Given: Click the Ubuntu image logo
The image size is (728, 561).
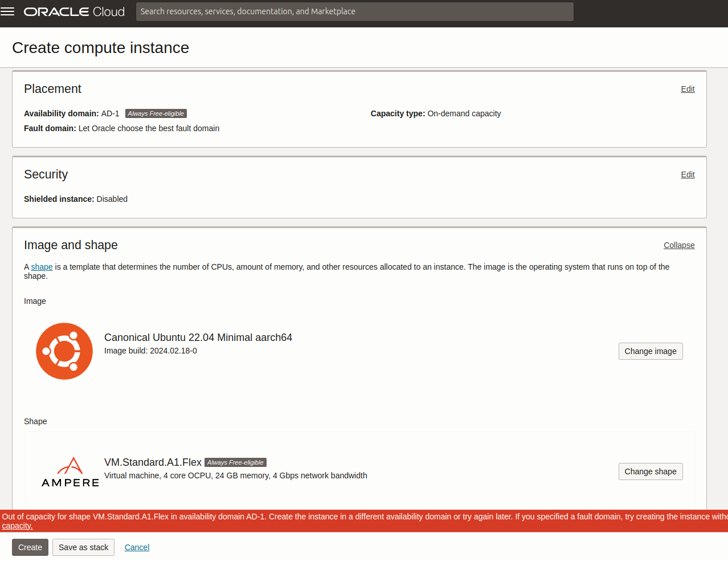Looking at the screenshot, I should pos(64,351).
